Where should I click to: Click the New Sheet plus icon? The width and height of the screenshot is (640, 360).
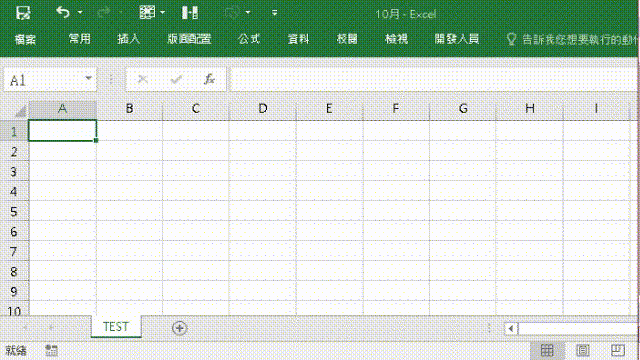pyautogui.click(x=180, y=328)
